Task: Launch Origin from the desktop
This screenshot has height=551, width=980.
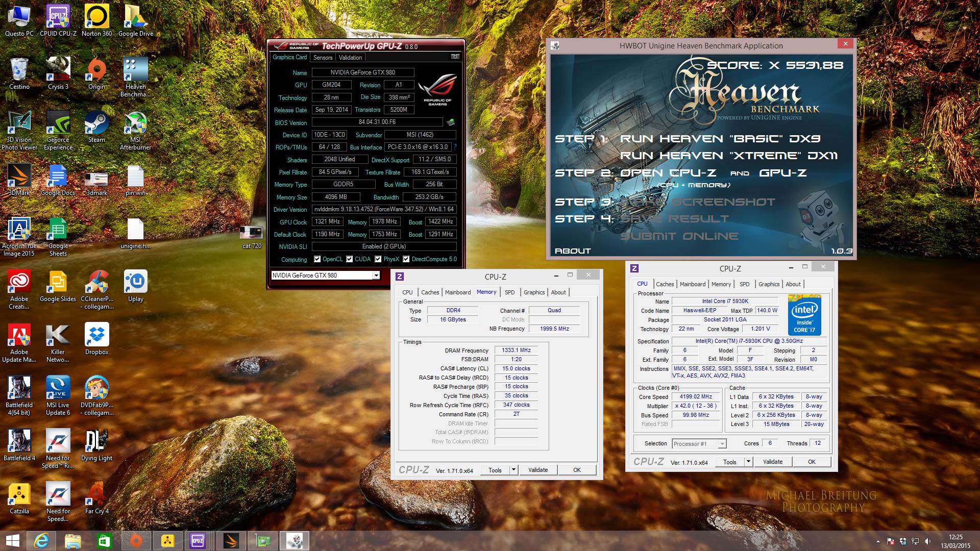Action: (96, 73)
